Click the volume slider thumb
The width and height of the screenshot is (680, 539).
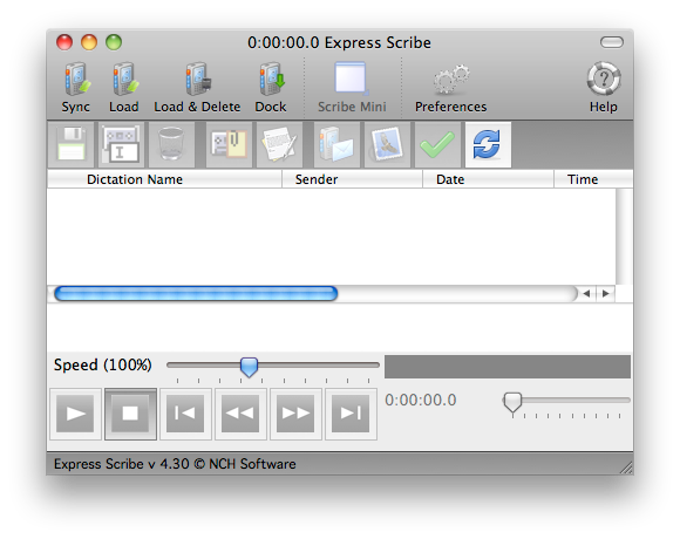click(513, 402)
